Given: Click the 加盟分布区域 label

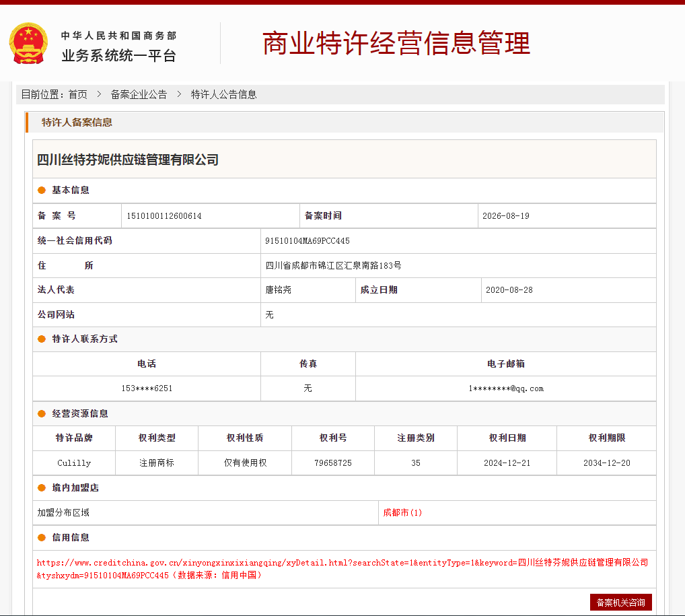Looking at the screenshot, I should [63, 512].
